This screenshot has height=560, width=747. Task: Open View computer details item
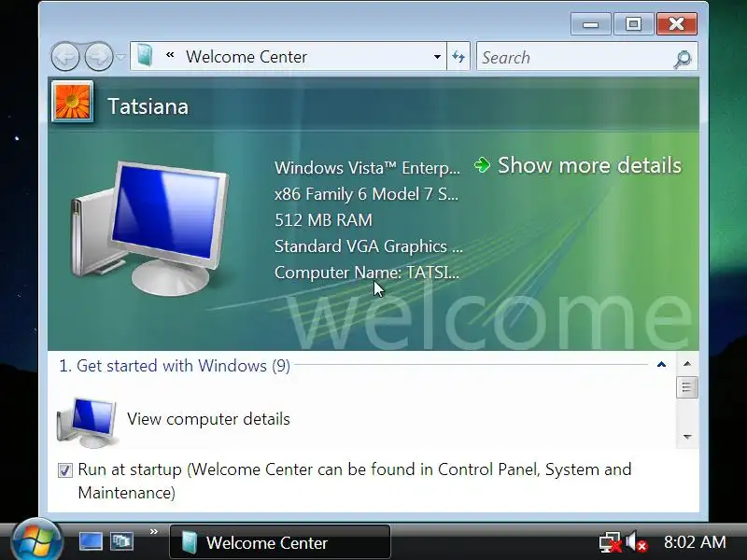tap(208, 419)
